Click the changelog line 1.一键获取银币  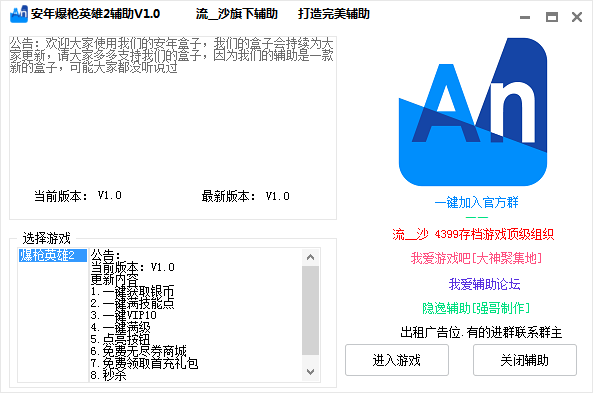pos(132,291)
